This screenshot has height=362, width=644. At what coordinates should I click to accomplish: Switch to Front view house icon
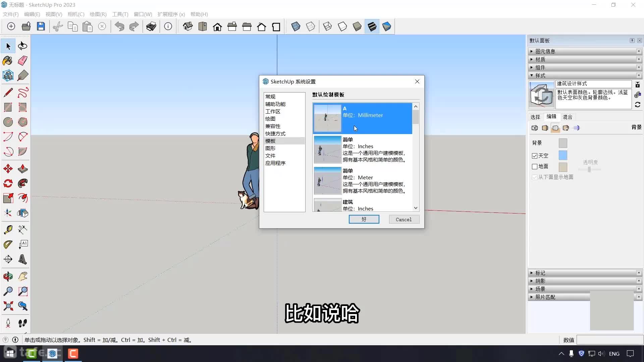click(x=217, y=26)
